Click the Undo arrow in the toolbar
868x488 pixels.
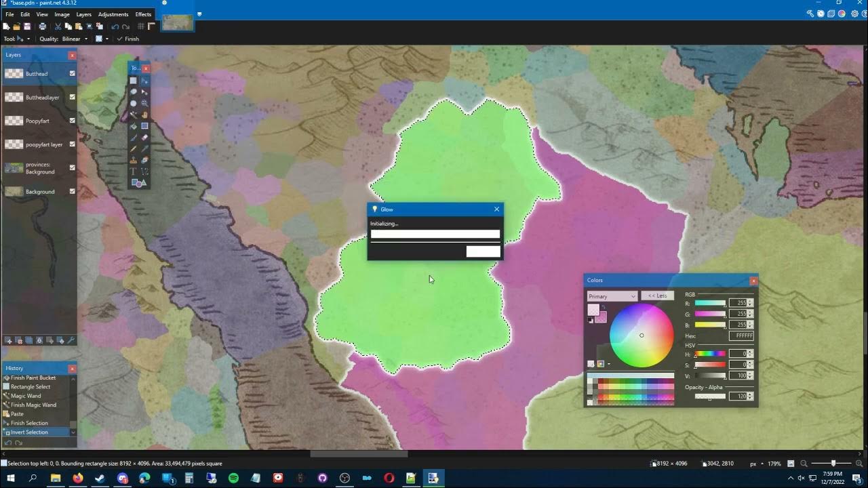115,26
